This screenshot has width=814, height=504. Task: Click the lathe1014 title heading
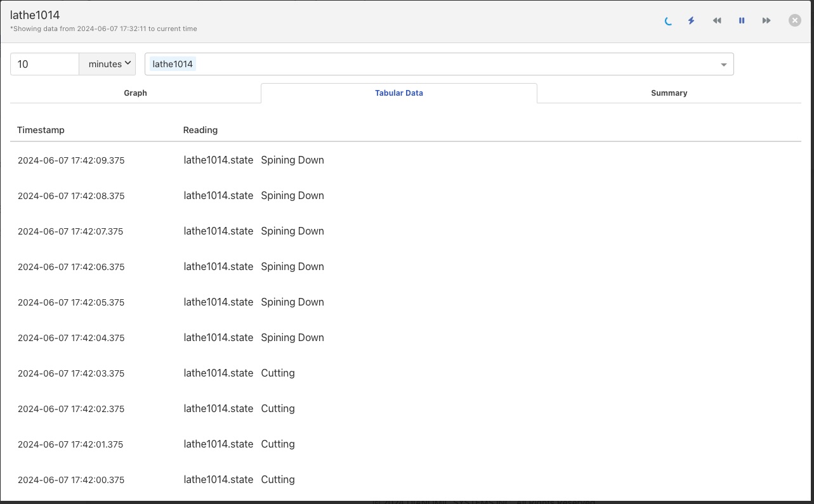(35, 15)
